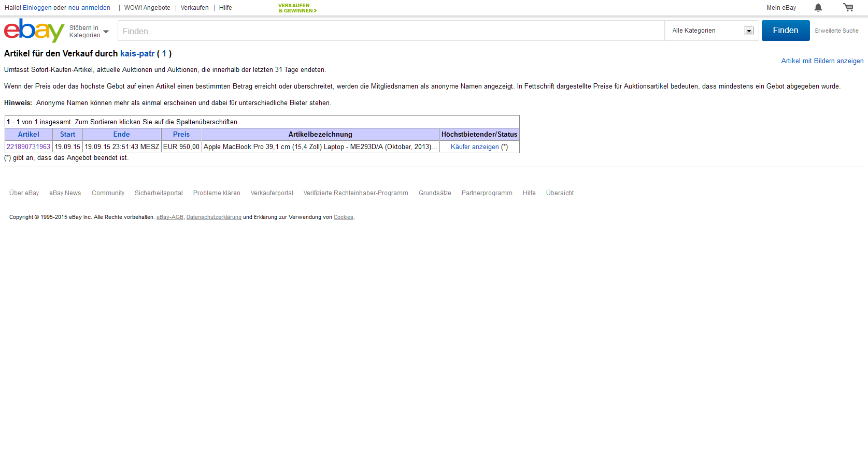Open Sicherheitsportal in footer
This screenshot has width=868, height=468.
[x=159, y=193]
